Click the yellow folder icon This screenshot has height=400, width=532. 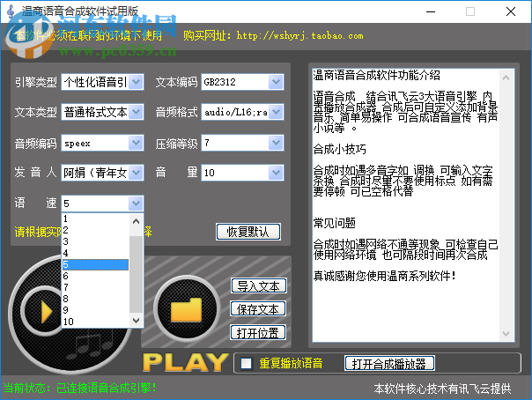186,309
